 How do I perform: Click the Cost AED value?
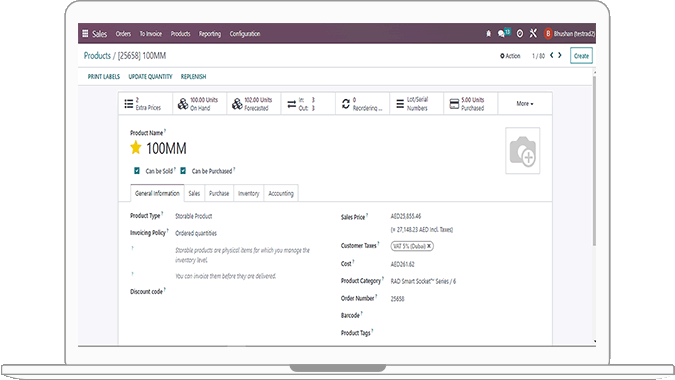(403, 264)
